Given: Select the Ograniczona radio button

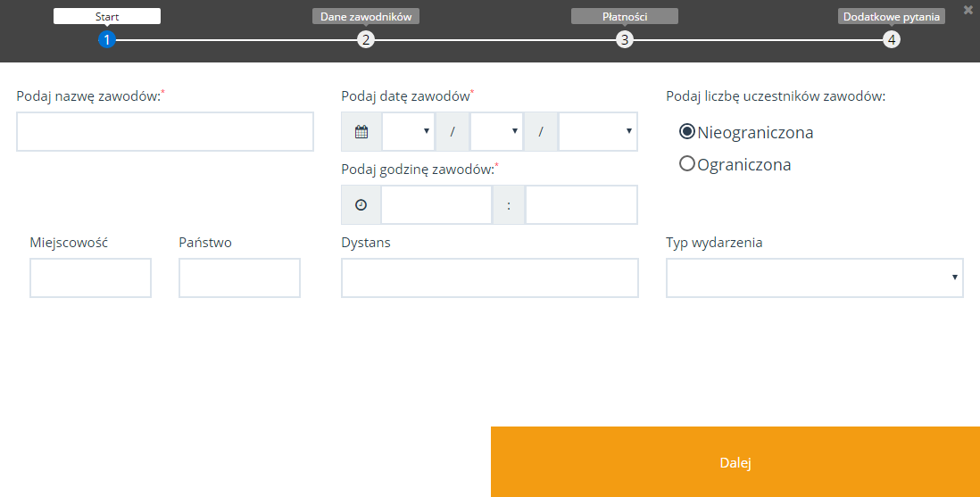Looking at the screenshot, I should tap(687, 164).
